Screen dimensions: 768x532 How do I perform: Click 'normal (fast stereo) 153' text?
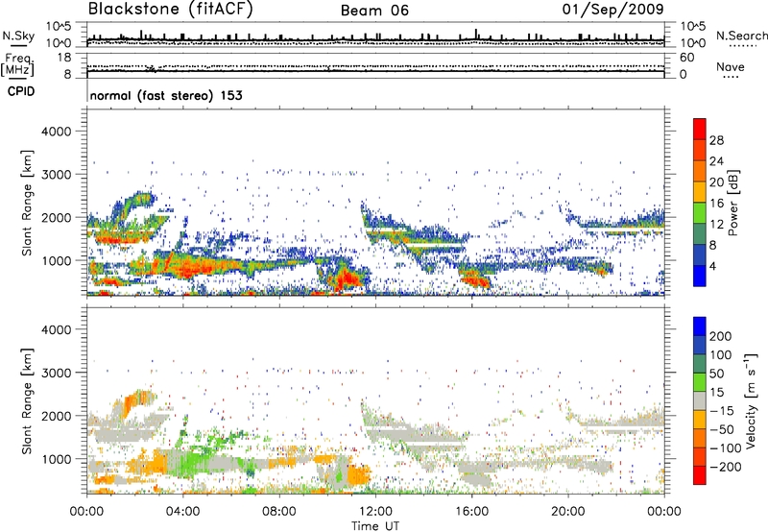[x=166, y=95]
